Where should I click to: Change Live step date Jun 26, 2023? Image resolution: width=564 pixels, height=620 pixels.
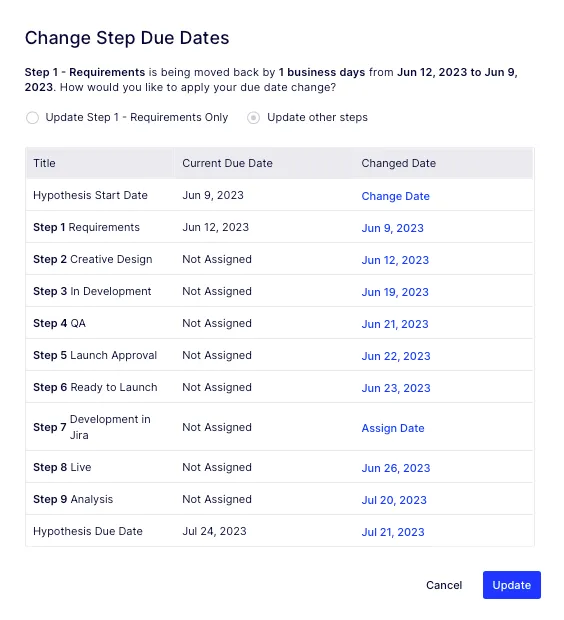[x=396, y=468]
